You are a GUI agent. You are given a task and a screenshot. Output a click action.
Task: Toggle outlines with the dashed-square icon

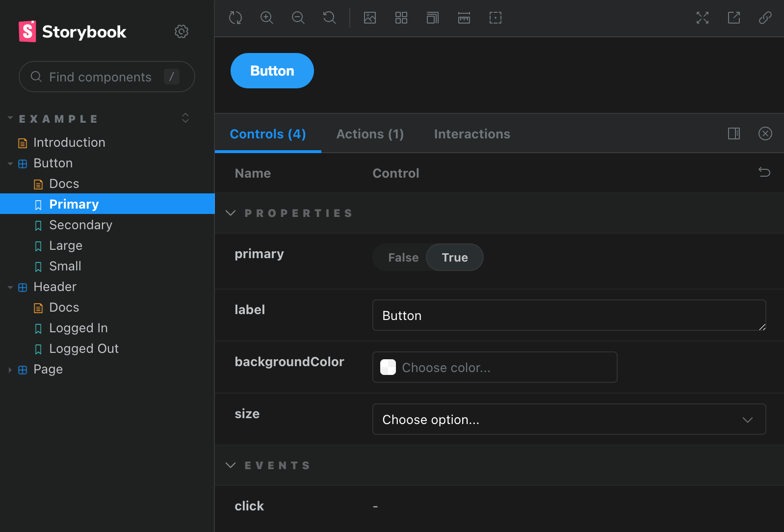(496, 18)
